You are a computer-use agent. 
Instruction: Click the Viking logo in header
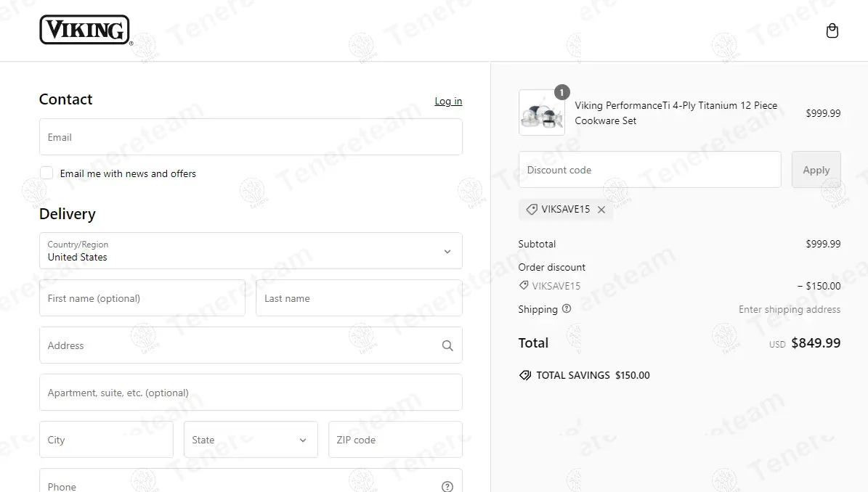click(x=85, y=30)
